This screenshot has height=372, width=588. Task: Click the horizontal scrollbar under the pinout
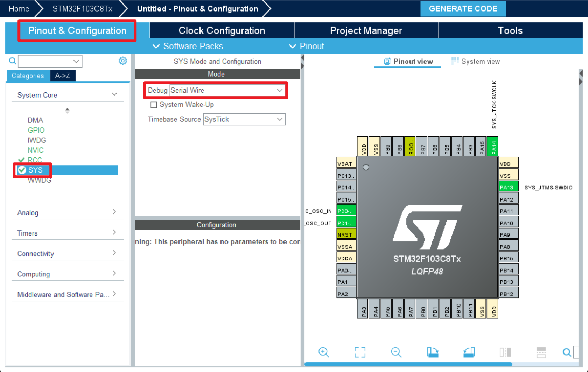[x=408, y=364]
